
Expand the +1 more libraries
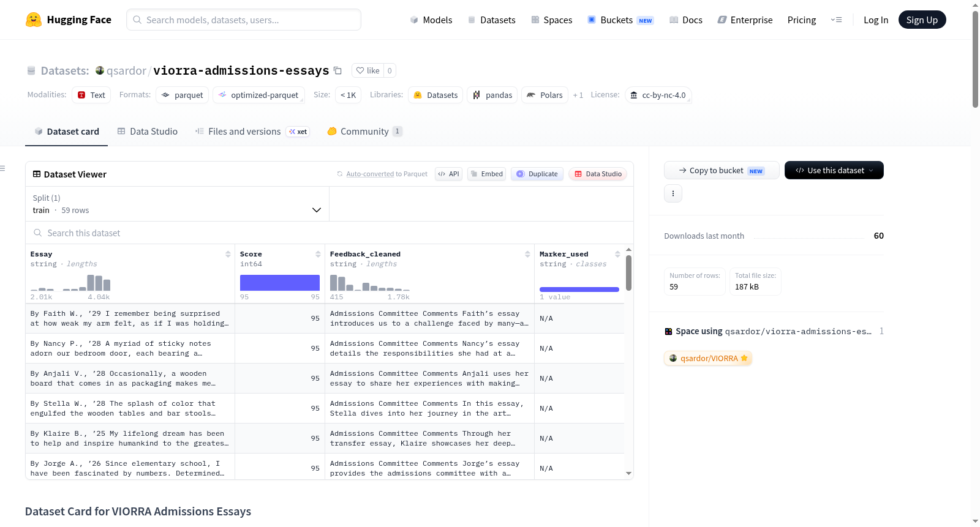578,95
